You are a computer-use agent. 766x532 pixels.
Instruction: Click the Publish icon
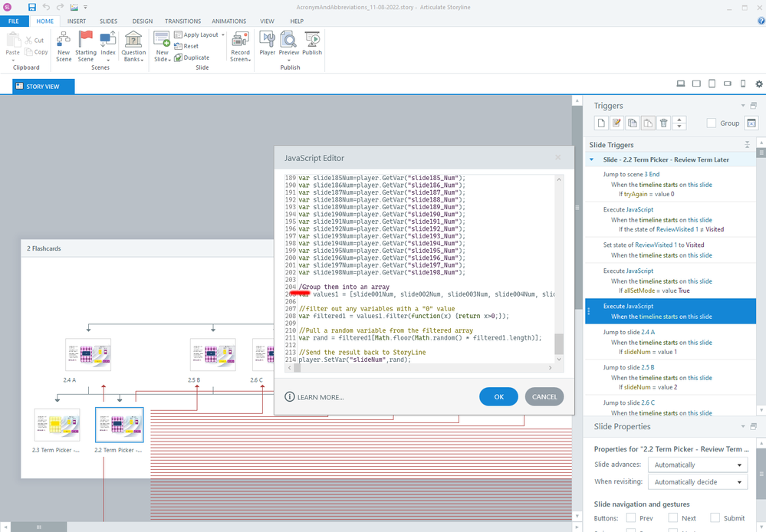312,40
